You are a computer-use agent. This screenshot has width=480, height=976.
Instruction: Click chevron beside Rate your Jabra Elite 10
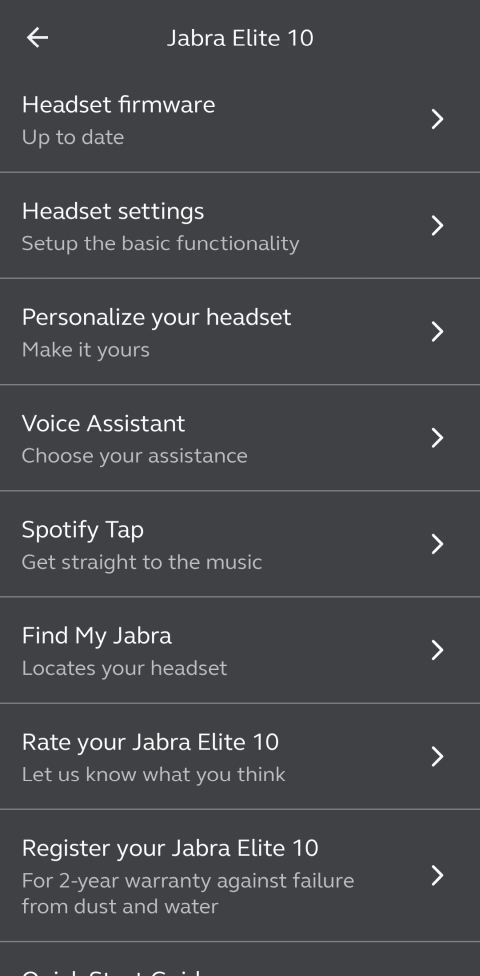(x=438, y=756)
